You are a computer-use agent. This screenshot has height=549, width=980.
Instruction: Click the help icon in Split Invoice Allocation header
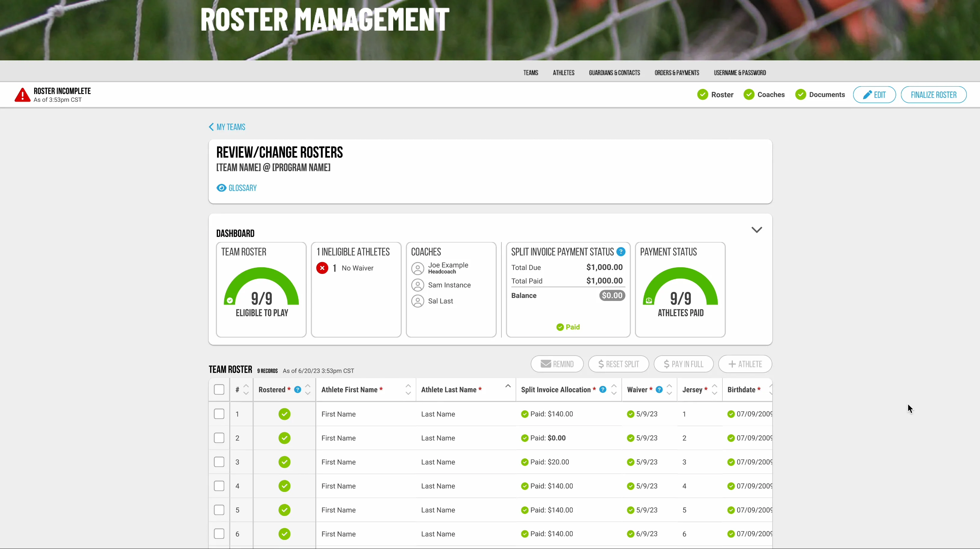pyautogui.click(x=603, y=390)
